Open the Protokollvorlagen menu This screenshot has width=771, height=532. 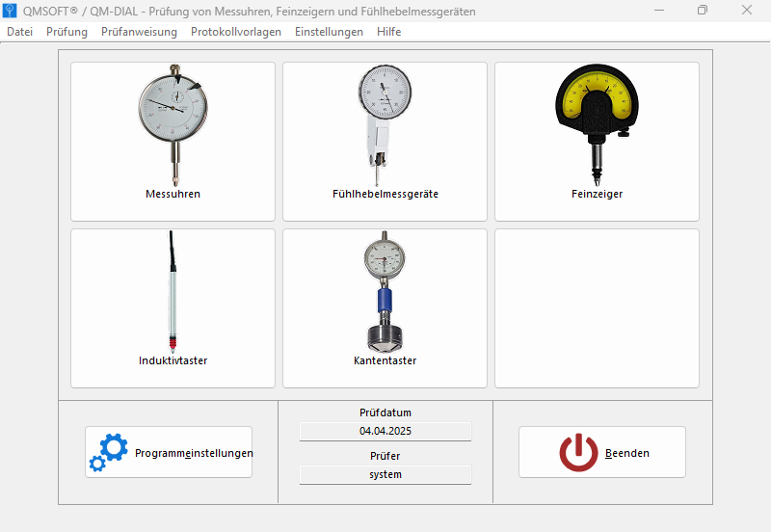[x=236, y=32]
